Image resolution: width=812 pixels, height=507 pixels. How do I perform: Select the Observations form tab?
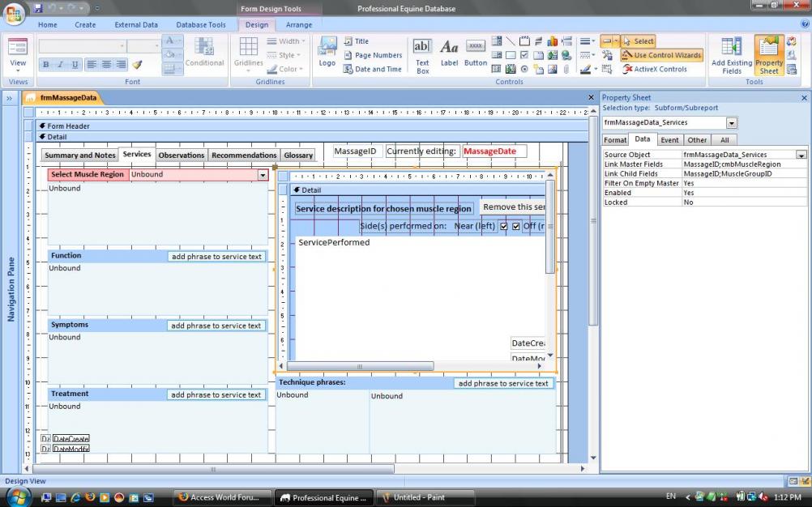(x=182, y=156)
